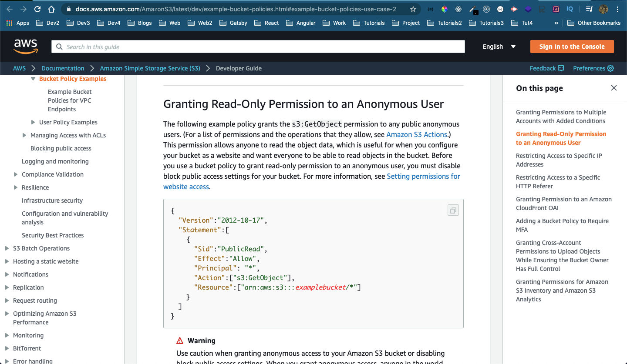Expand Hosting a static website section
The height and width of the screenshot is (364, 627).
(x=7, y=261)
